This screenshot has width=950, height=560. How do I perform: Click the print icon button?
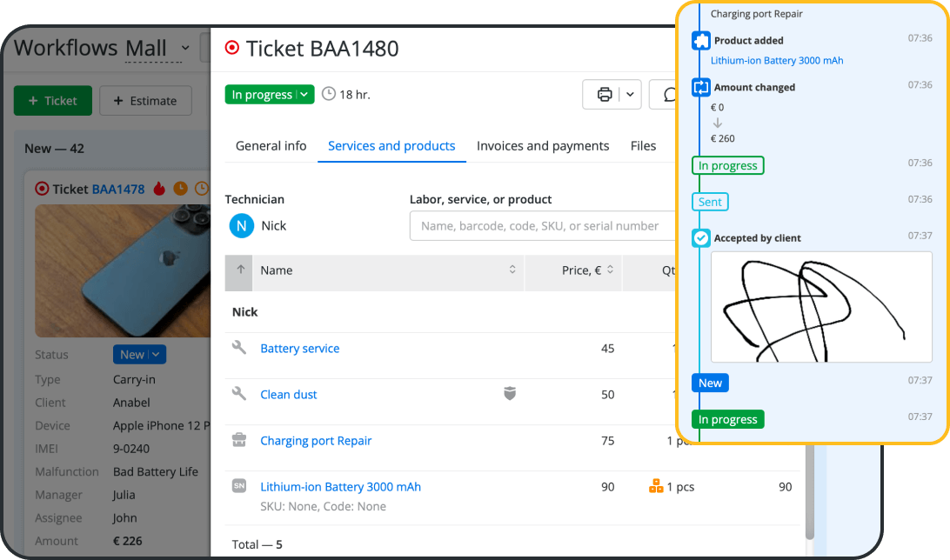pyautogui.click(x=605, y=95)
